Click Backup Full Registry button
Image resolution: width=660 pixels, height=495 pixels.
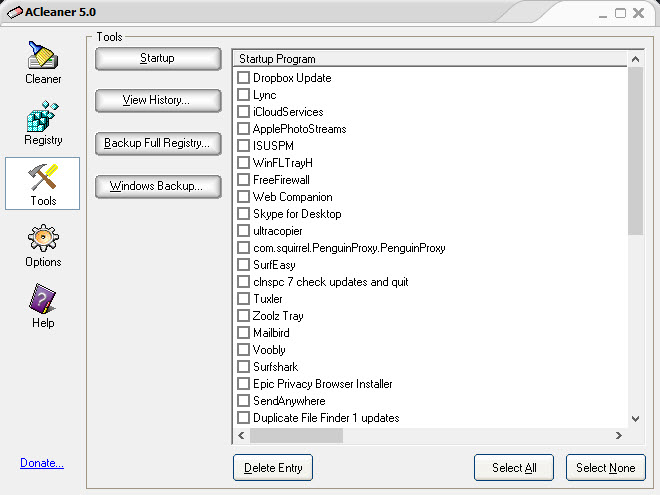click(x=158, y=144)
